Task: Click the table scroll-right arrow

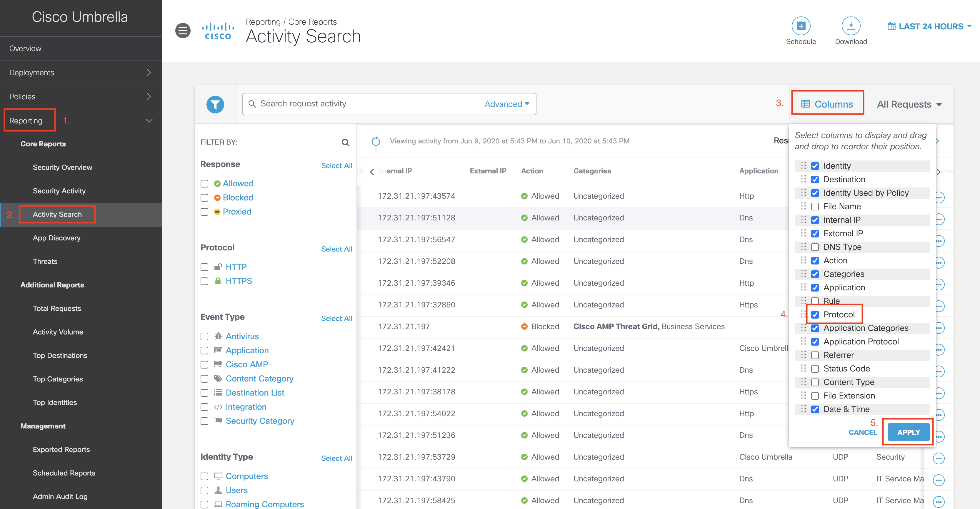Action: 938,172
